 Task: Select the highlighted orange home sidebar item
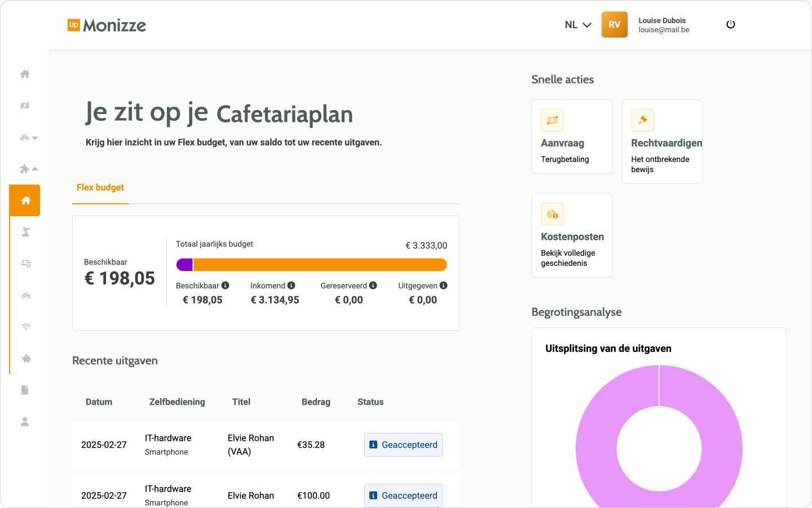pos(25,200)
